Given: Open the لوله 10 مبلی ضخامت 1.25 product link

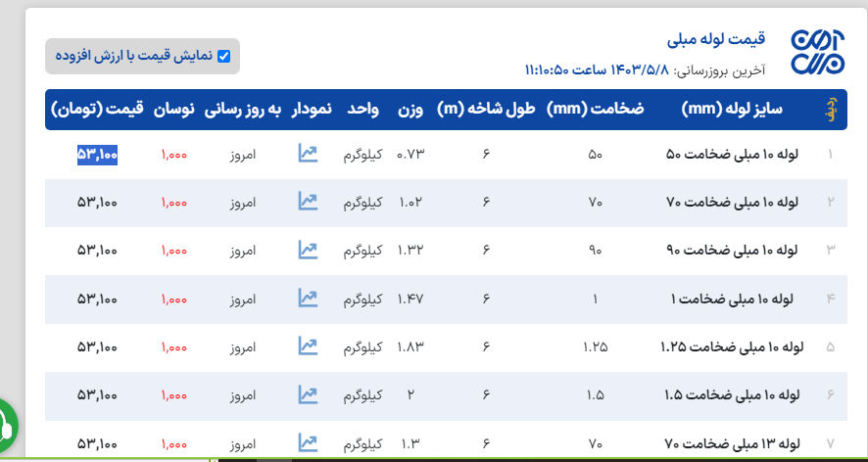Looking at the screenshot, I should click(x=729, y=346).
